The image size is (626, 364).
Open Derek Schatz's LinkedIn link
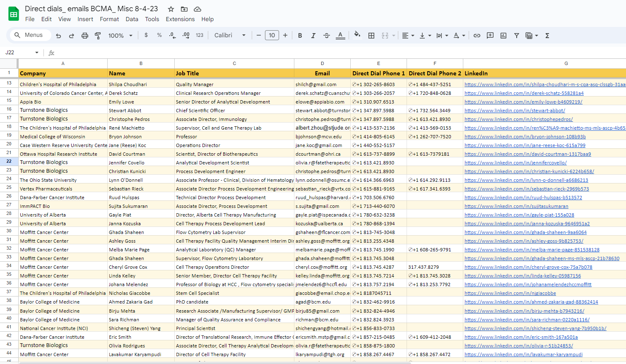pos(524,93)
